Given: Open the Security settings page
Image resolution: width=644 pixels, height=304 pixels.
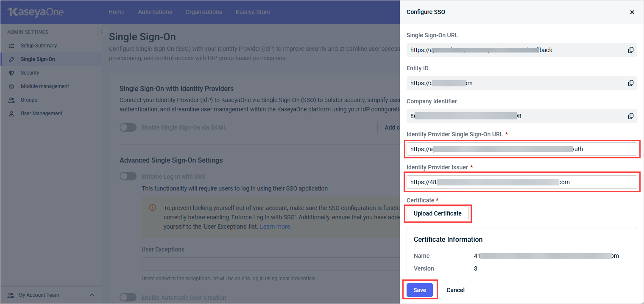Looking at the screenshot, I should pyautogui.click(x=30, y=73).
